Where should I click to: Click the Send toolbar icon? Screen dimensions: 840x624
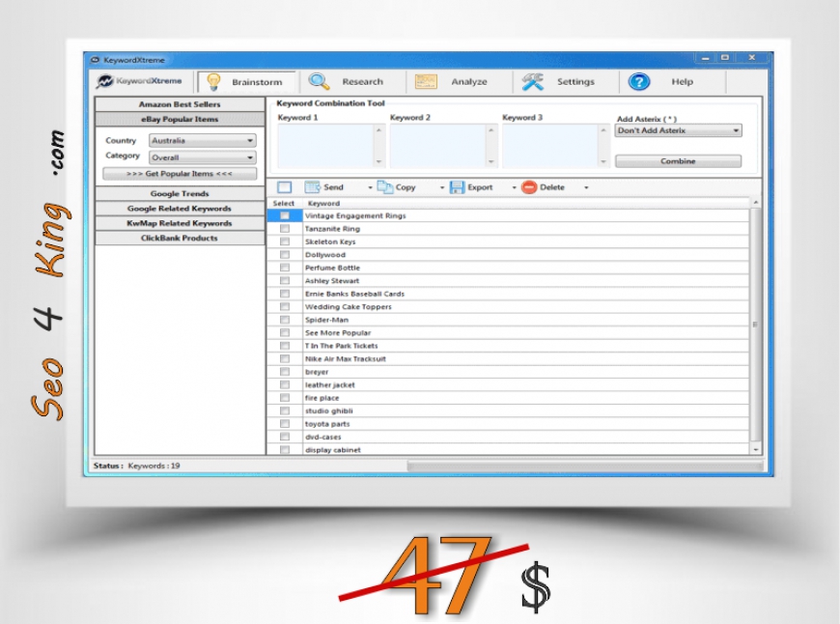pyautogui.click(x=312, y=187)
